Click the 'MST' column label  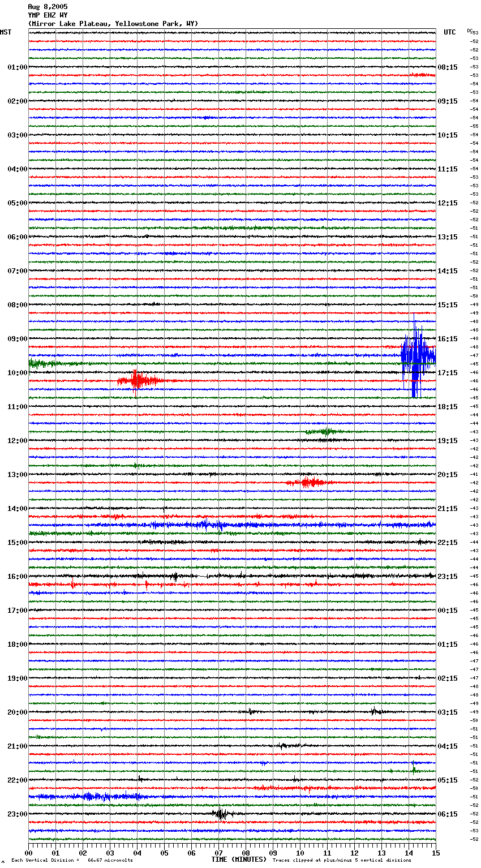pyautogui.click(x=6, y=32)
